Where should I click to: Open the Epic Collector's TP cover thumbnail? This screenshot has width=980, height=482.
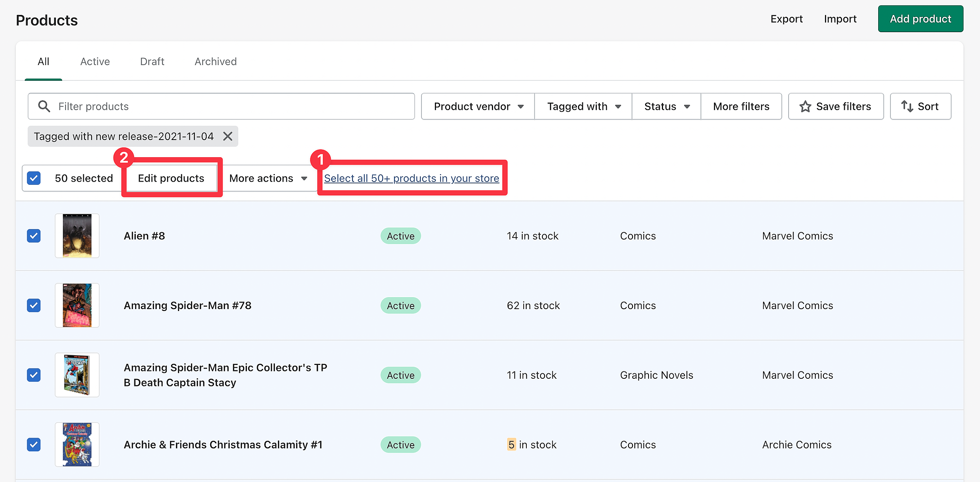[77, 375]
